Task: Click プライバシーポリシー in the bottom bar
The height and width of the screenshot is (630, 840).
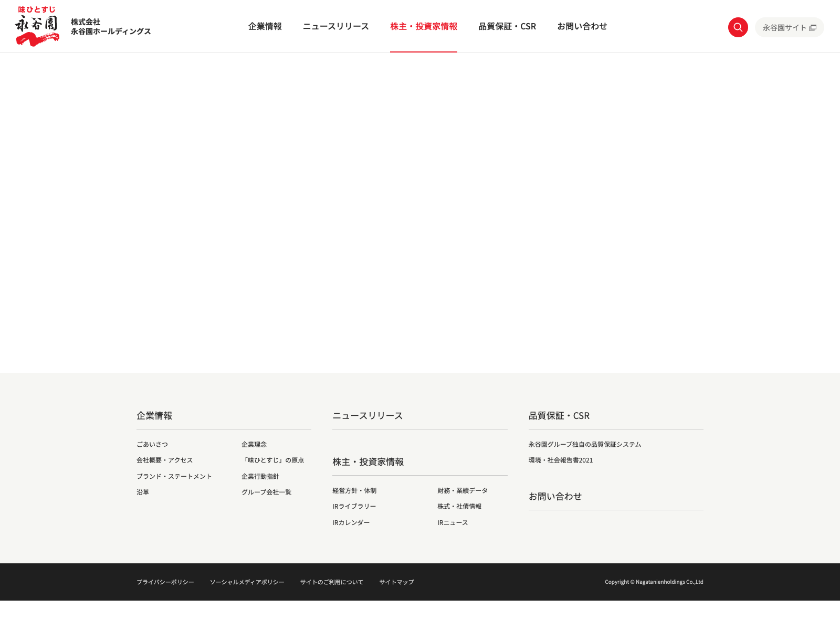Action: (x=165, y=582)
